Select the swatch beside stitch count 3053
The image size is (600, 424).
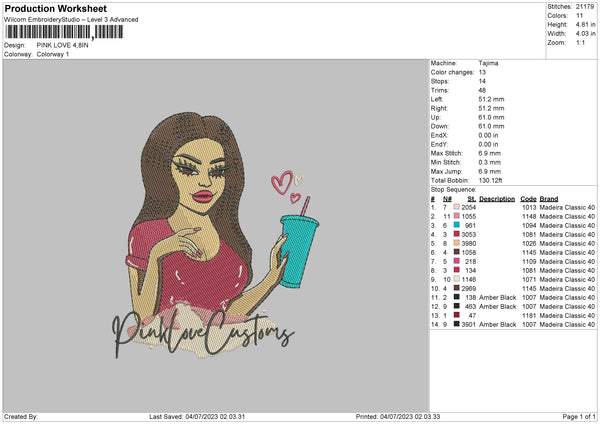coord(457,234)
